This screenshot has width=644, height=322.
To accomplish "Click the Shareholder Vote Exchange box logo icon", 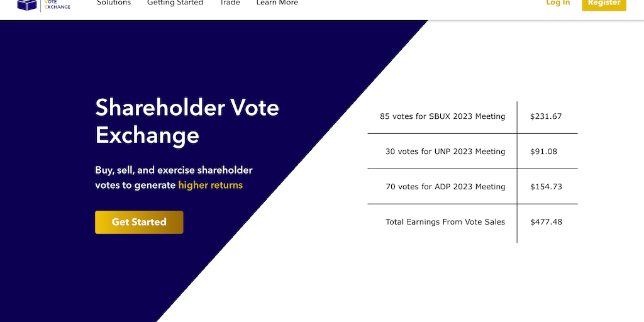I will point(27,4).
